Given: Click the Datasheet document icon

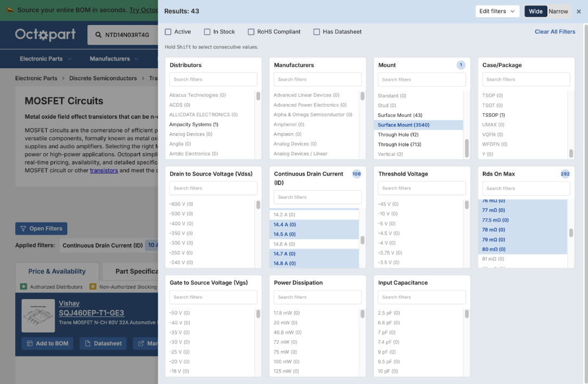Looking at the screenshot, I should tap(88, 343).
